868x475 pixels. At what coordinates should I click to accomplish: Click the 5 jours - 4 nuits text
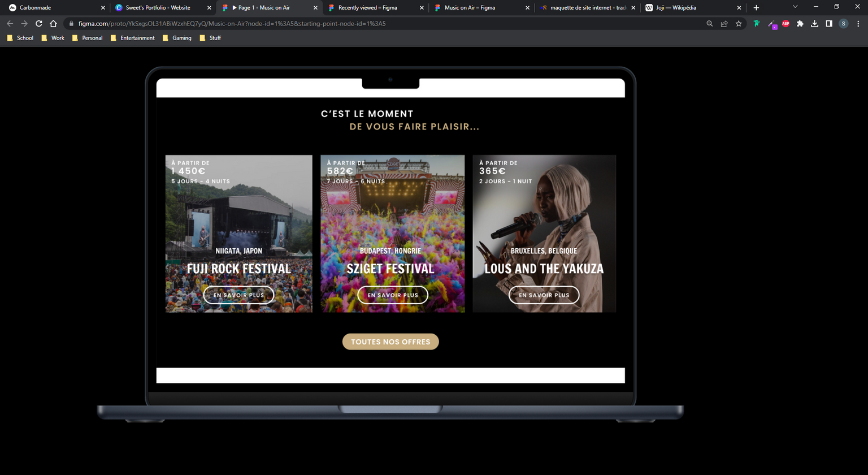[201, 182]
